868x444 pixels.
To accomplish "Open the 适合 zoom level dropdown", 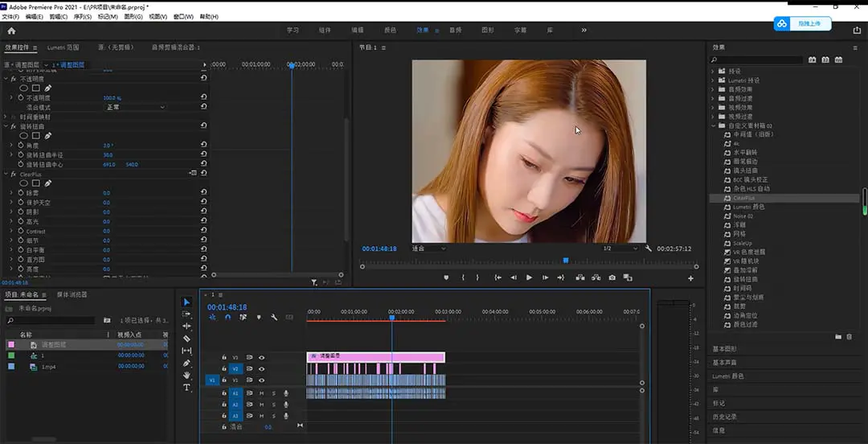I will [x=428, y=249].
